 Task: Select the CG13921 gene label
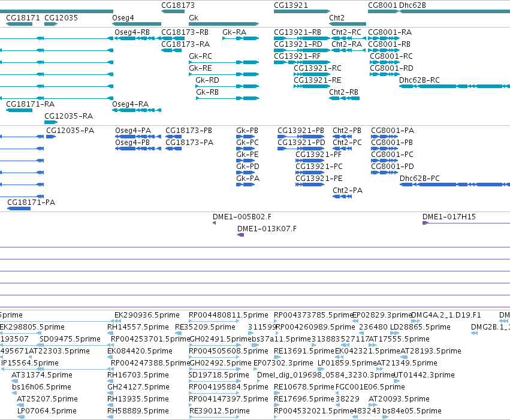pyautogui.click(x=291, y=5)
